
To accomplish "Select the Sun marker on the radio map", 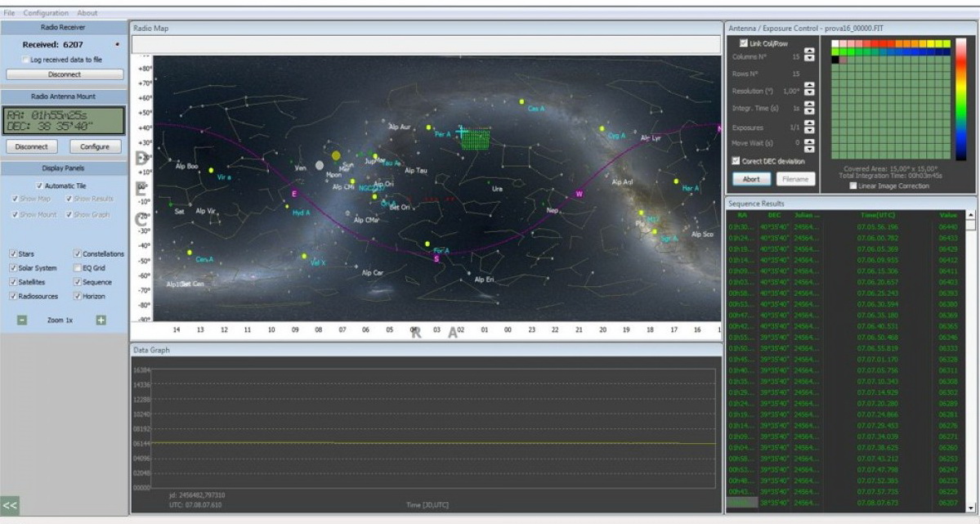I will (x=336, y=155).
